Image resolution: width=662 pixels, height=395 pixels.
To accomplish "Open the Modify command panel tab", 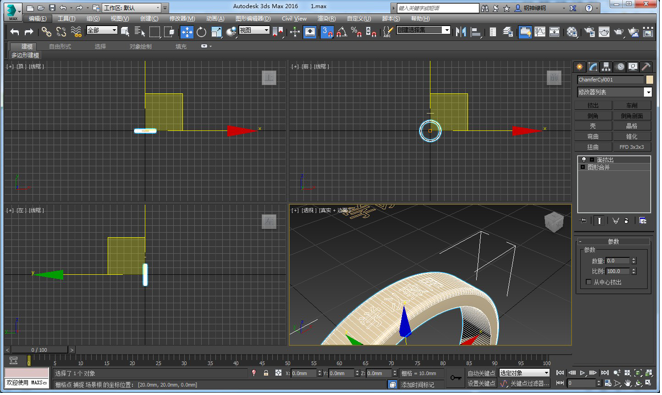I will pos(593,67).
